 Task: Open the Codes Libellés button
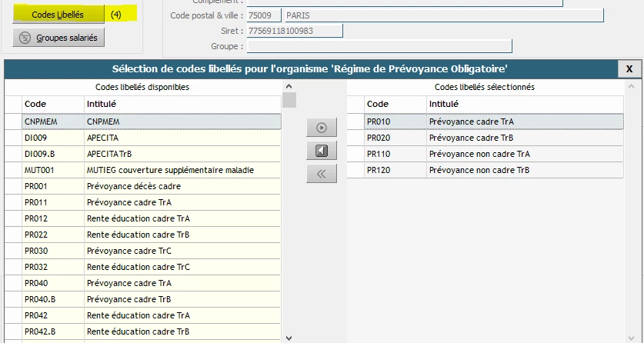tap(58, 15)
